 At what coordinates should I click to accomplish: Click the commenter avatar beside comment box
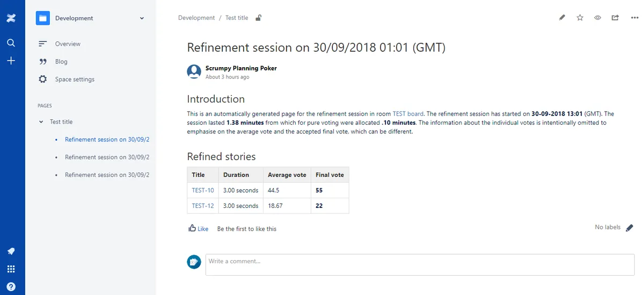(194, 262)
